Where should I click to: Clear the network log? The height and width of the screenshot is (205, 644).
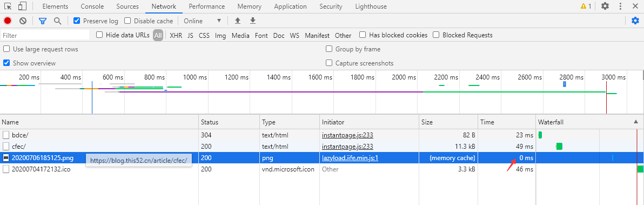23,21
